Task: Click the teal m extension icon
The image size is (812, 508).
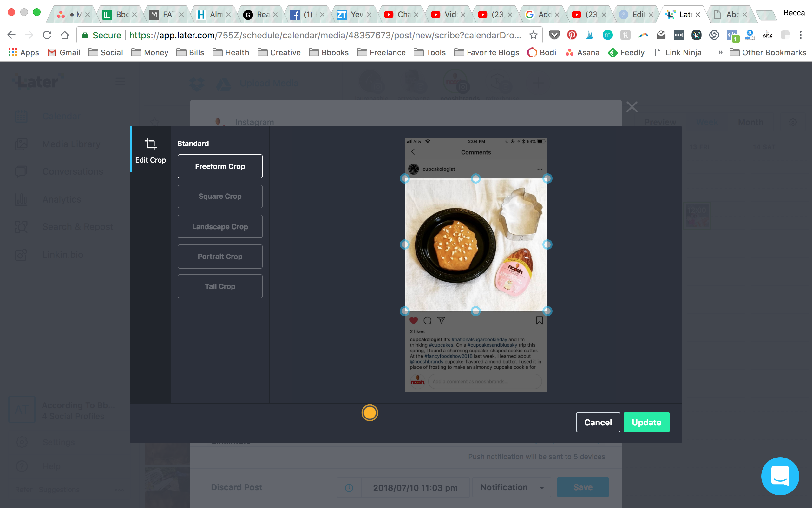Action: pyautogui.click(x=607, y=35)
